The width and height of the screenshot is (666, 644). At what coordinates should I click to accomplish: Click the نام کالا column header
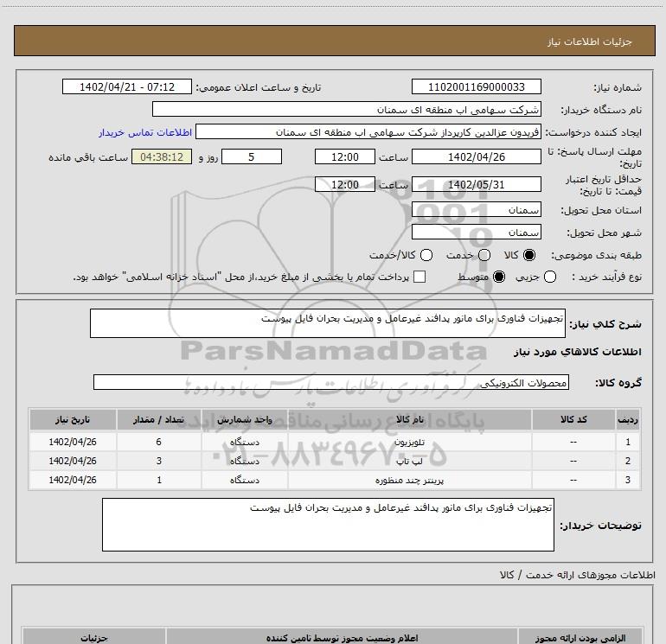pyautogui.click(x=409, y=419)
